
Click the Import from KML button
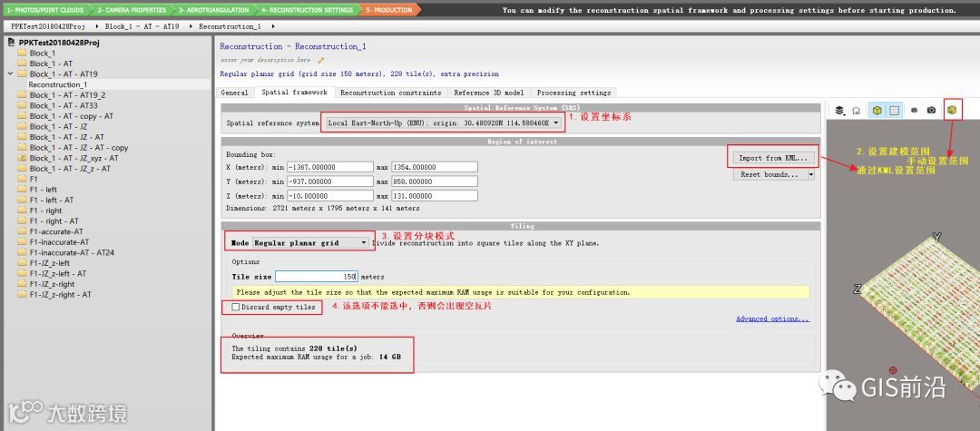(x=772, y=158)
